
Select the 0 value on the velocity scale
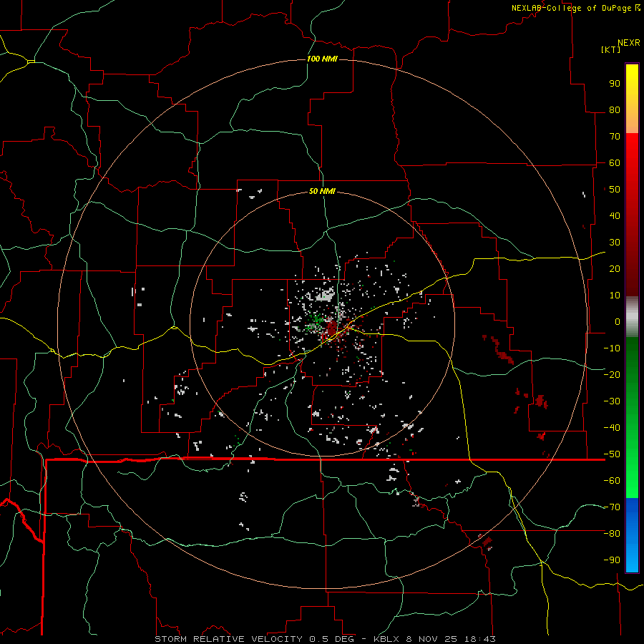618,322
